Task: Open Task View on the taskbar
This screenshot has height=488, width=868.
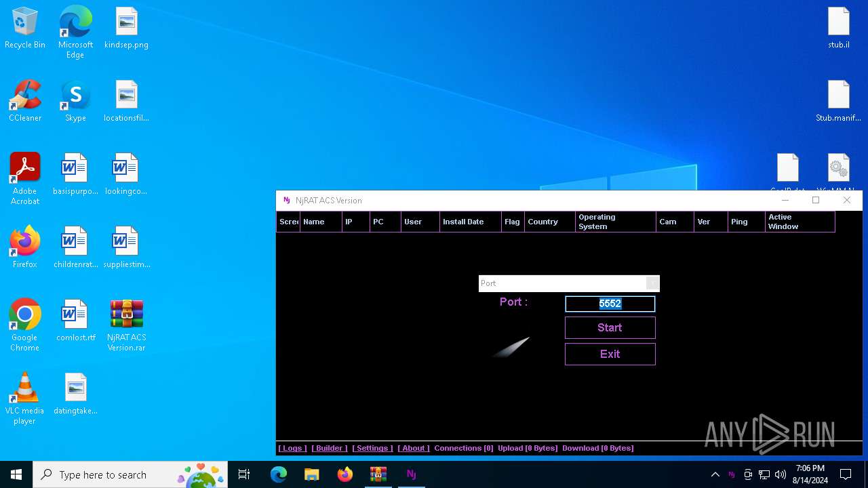Action: click(245, 474)
